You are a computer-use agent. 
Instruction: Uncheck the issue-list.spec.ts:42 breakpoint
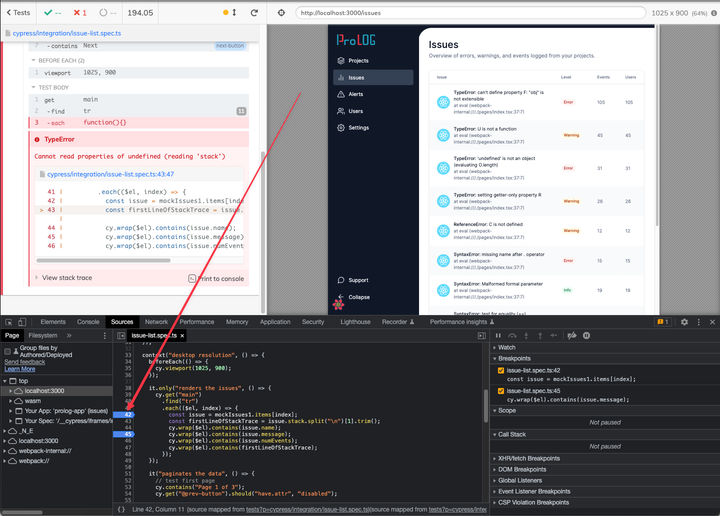coord(502,371)
